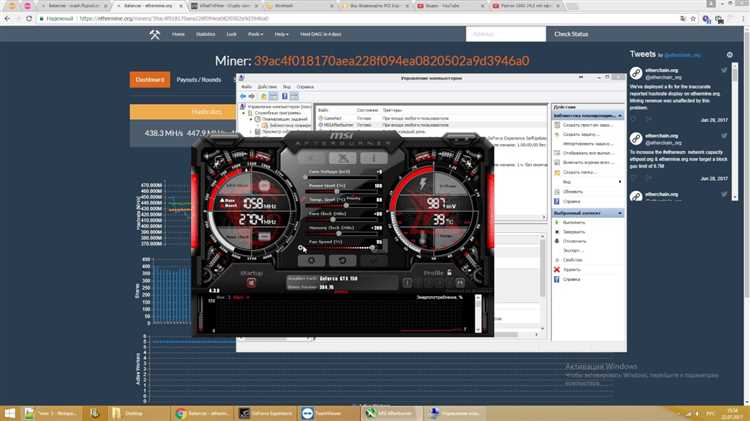Click Afterburner monitoring graph scrollbar
Image resolution: width=750 pixels, height=421 pixels.
coord(478,313)
